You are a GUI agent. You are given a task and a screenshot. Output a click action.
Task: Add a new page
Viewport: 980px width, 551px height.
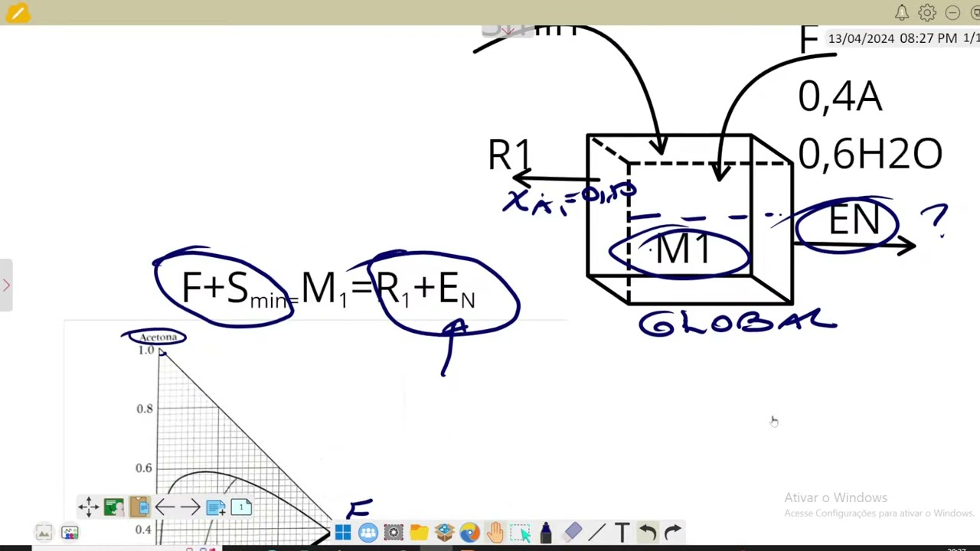point(215,507)
